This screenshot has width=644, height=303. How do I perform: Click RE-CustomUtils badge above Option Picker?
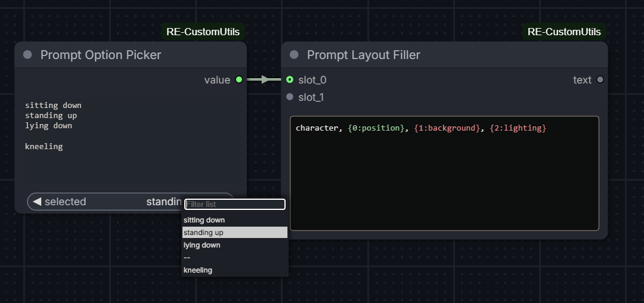pos(203,32)
